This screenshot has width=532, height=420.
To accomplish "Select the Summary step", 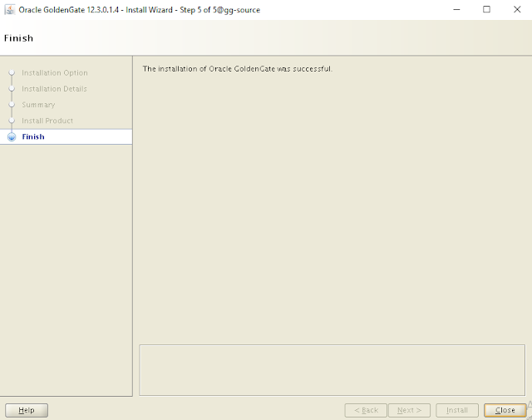I will tap(38, 105).
